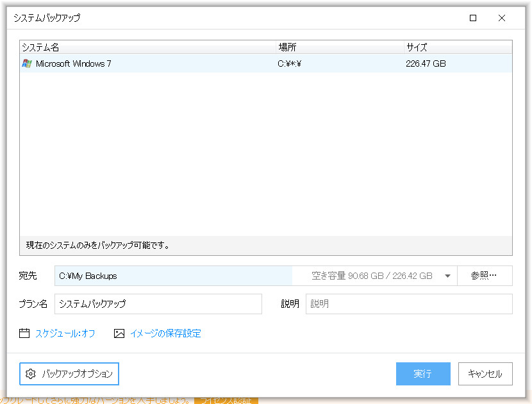
Task: Click the 説明 description input field
Action: [x=409, y=304]
